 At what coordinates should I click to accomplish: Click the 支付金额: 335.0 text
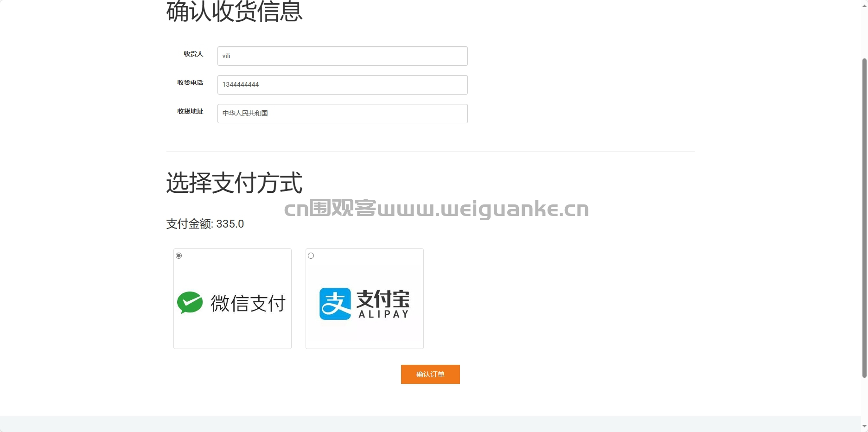(205, 224)
